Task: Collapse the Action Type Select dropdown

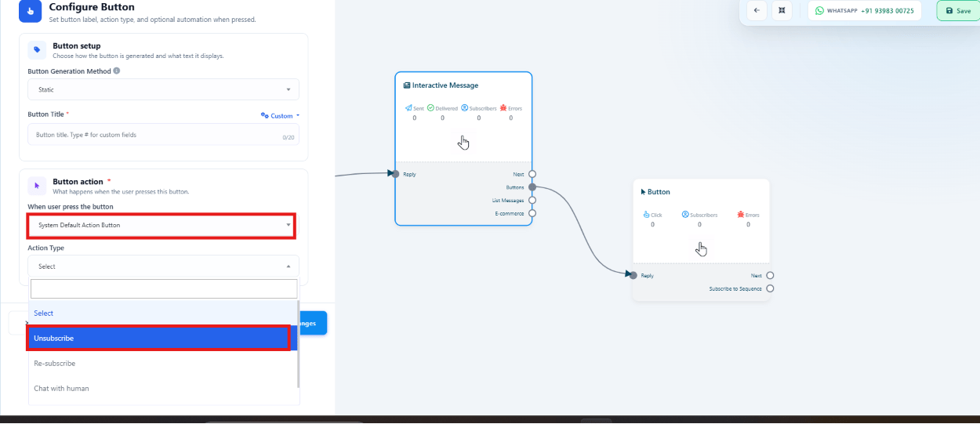Action: [x=163, y=266]
